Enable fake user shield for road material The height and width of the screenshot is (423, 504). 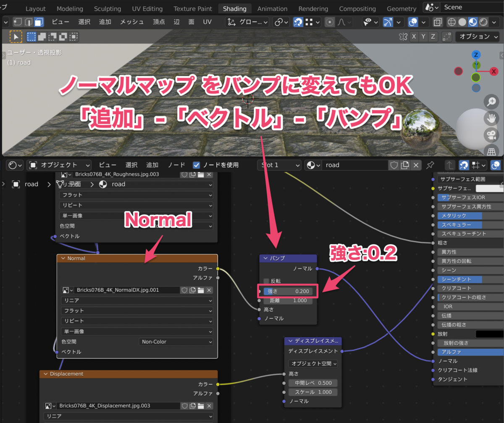pyautogui.click(x=395, y=165)
